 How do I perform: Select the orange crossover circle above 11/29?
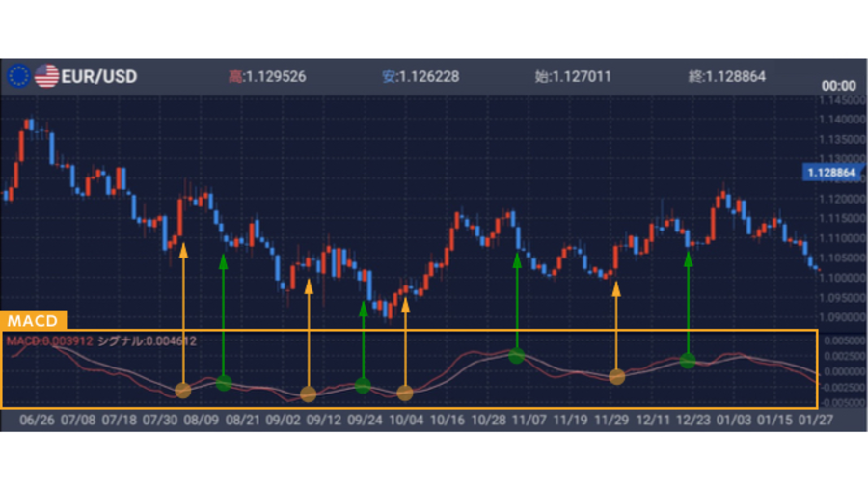click(616, 377)
